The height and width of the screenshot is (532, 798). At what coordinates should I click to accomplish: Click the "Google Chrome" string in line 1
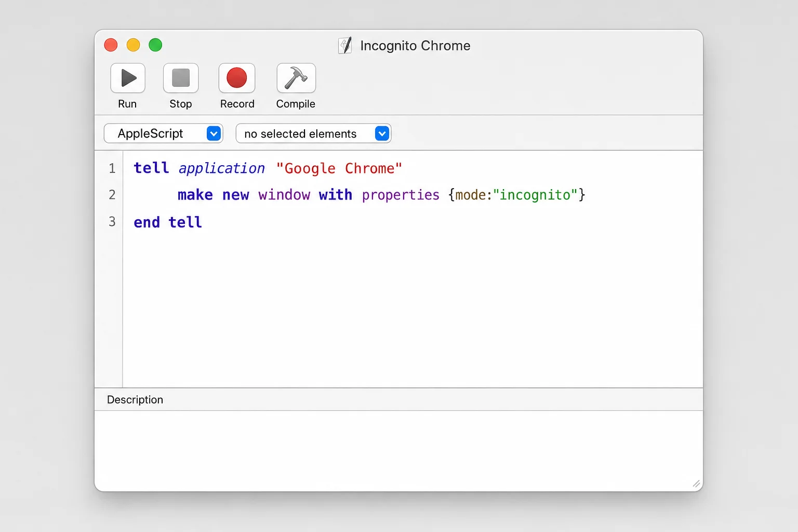(339, 168)
